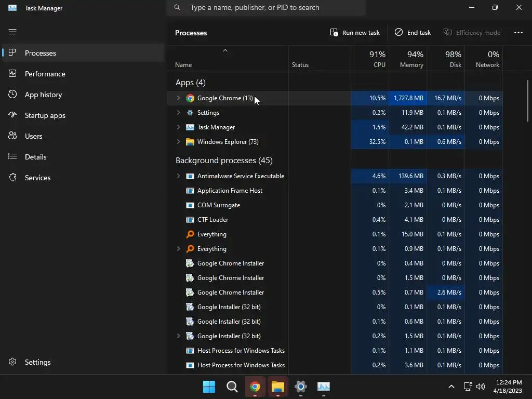The height and width of the screenshot is (399, 532).
Task: Select the first Host Process for Windows Tasks row
Action: click(335, 351)
